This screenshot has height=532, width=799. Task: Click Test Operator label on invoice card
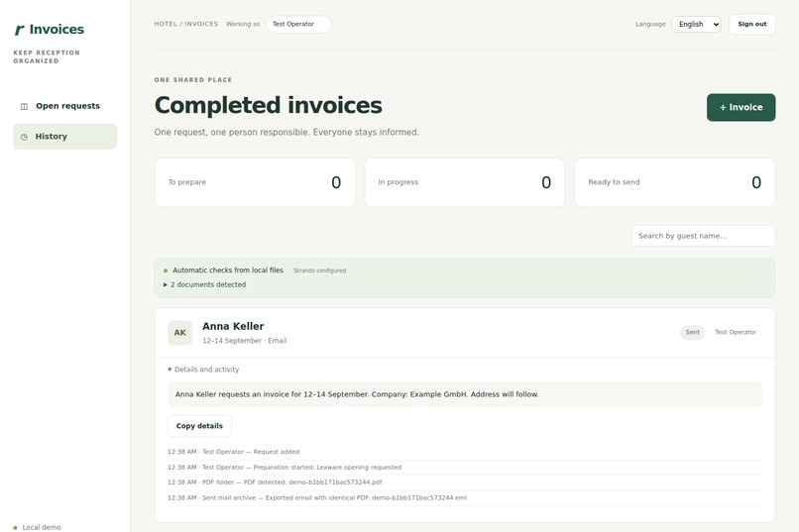click(x=736, y=332)
